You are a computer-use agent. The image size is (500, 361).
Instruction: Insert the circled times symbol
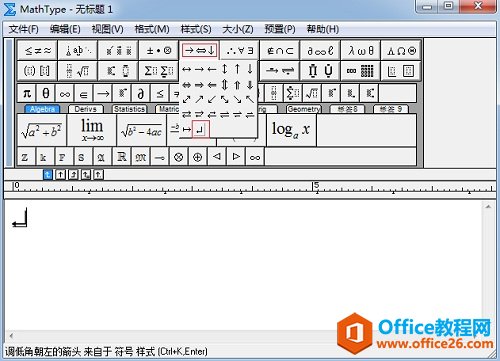click(x=179, y=157)
